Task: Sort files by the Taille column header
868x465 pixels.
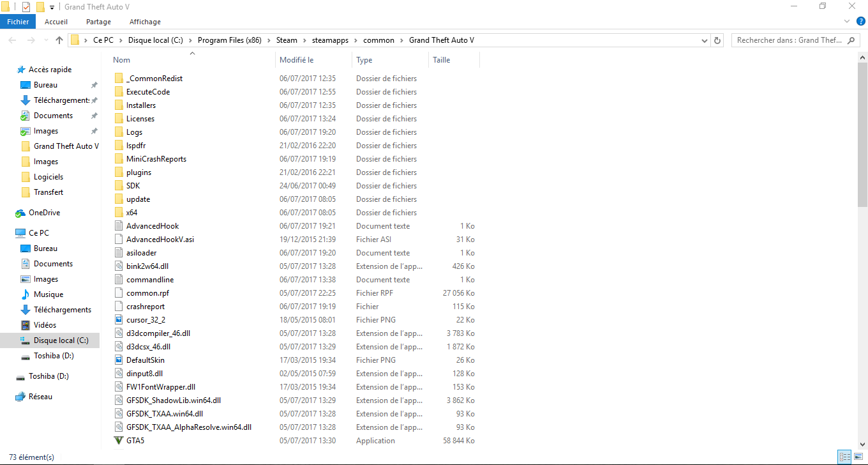Action: click(454, 60)
